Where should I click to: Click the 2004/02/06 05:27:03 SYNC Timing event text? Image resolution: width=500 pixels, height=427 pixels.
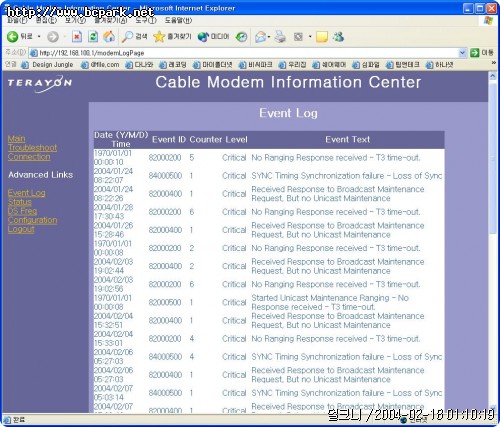coord(347,357)
